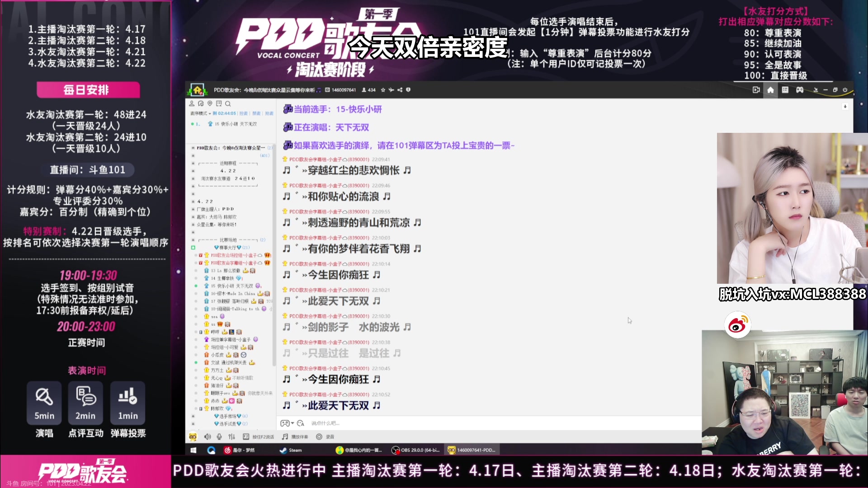Open the Windows Start button

coord(193,450)
